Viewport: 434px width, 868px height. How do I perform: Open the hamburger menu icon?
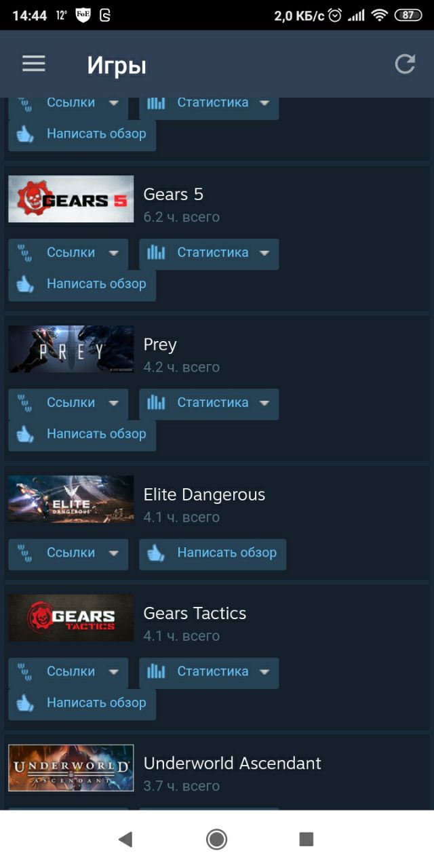[33, 64]
